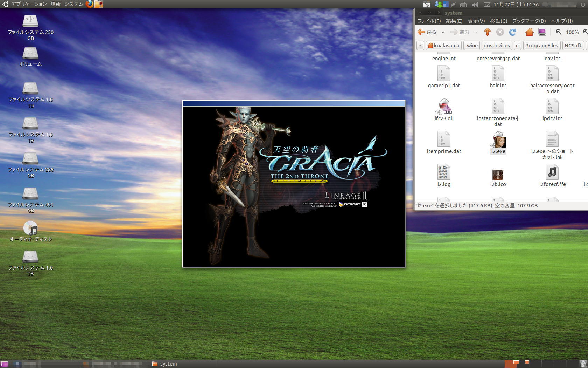Open the trash icon in bottom panel

583,364
